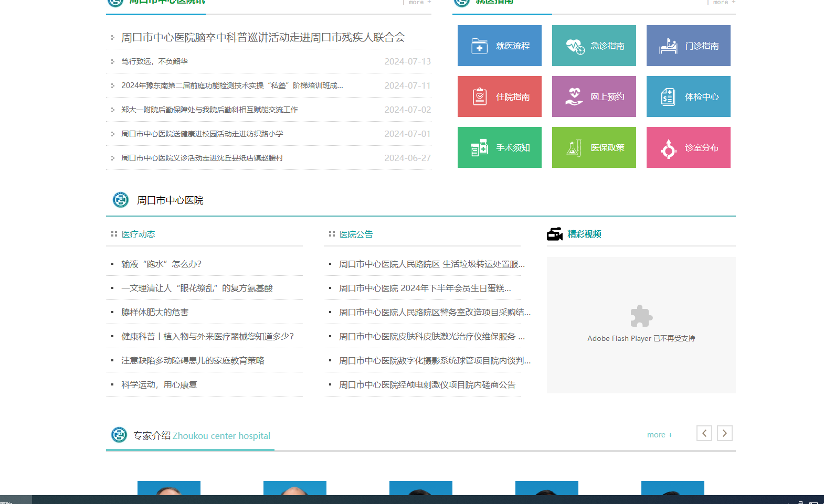Open the 急诊指南 tile

click(594, 46)
